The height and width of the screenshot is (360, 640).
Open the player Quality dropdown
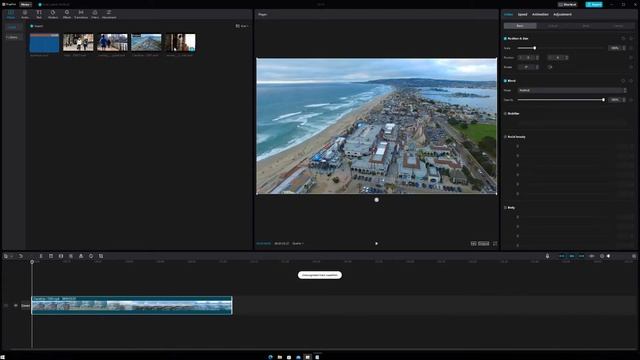(x=298, y=244)
